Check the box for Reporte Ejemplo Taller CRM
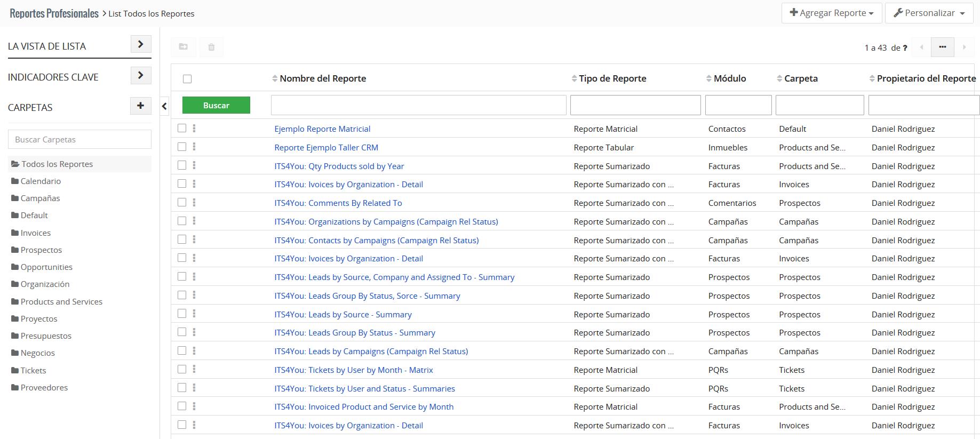The image size is (980, 439). coord(182,147)
